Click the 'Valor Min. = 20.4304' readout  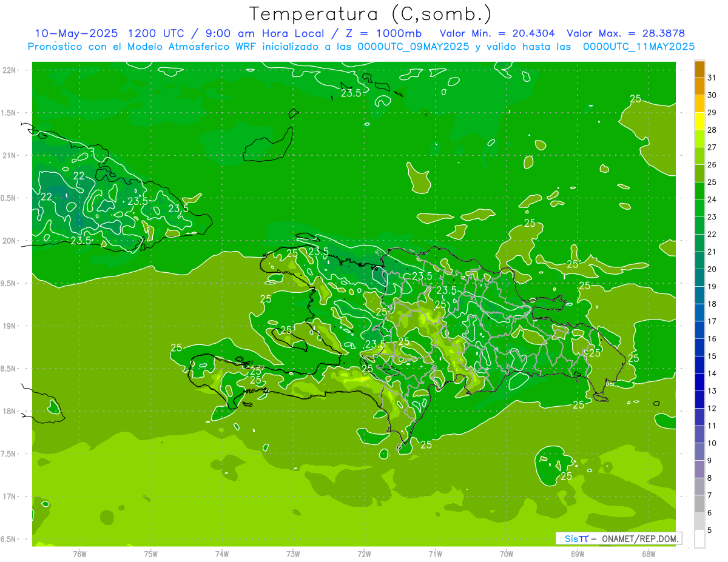pyautogui.click(x=497, y=33)
